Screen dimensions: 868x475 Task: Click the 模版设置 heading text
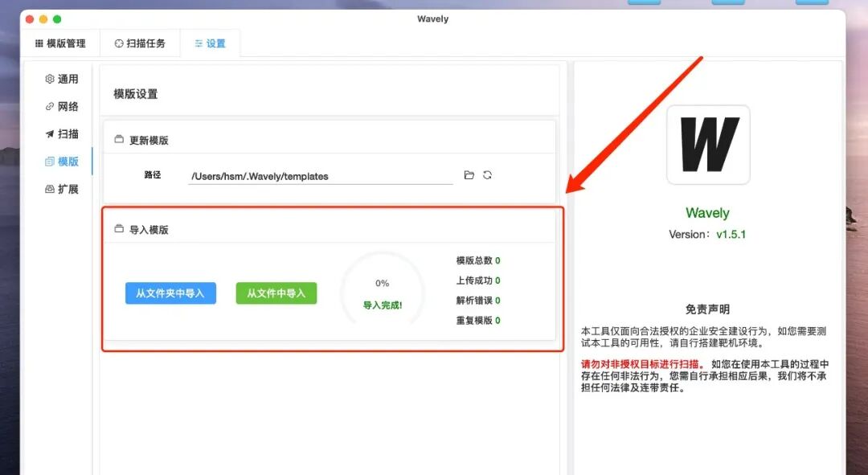click(x=136, y=94)
